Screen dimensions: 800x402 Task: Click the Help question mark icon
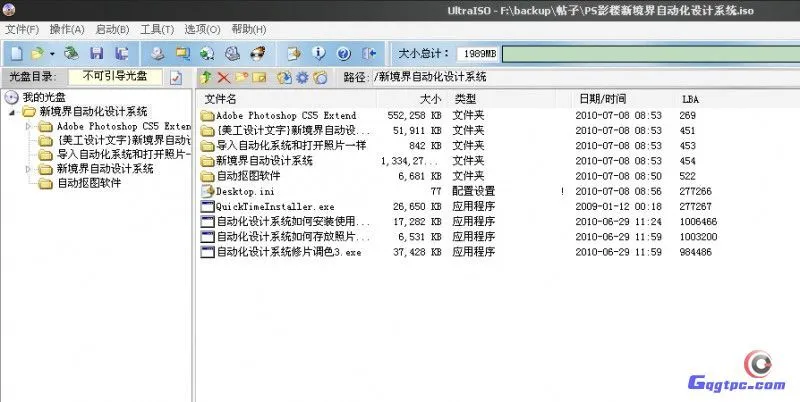point(344,53)
